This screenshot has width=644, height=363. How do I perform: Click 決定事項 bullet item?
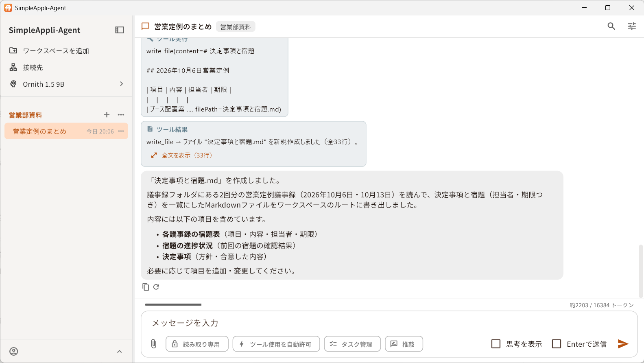coord(177,256)
